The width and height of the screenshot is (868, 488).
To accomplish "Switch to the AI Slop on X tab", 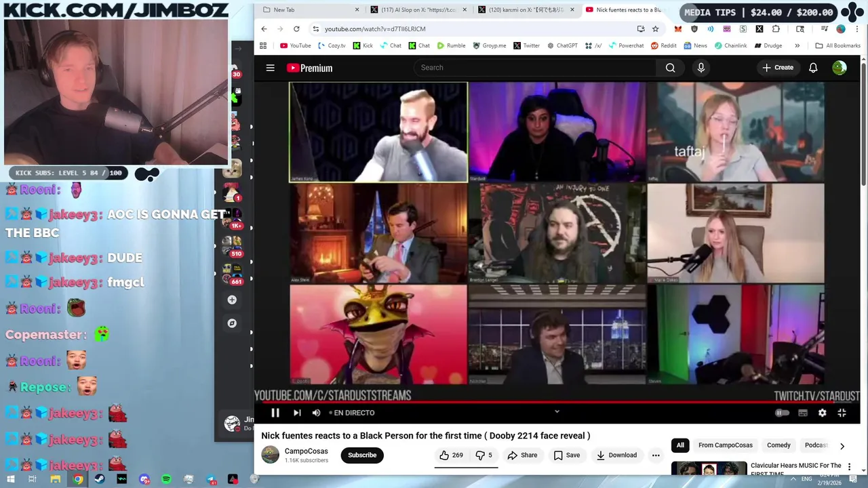I will coord(418,9).
